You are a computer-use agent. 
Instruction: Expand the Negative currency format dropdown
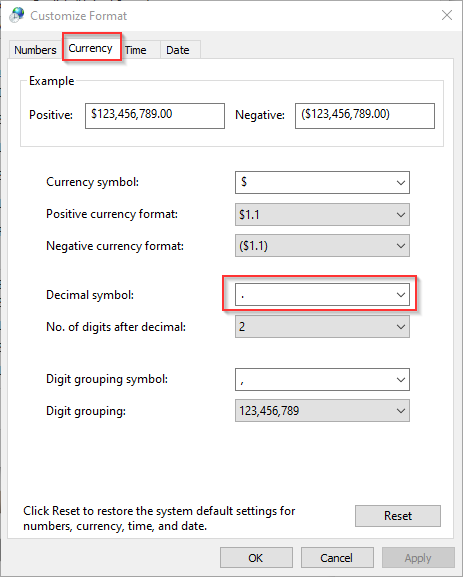[322, 245]
